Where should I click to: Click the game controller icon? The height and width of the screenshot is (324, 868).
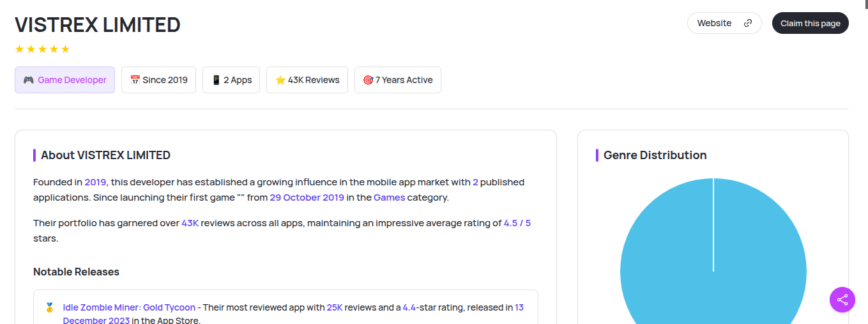pos(28,80)
